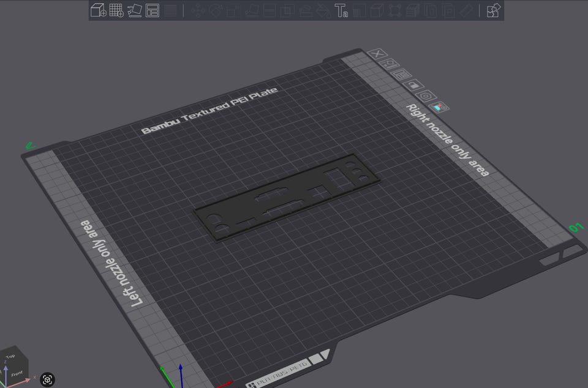Toggle the plate lock icon
The image size is (588, 388).
point(413,84)
